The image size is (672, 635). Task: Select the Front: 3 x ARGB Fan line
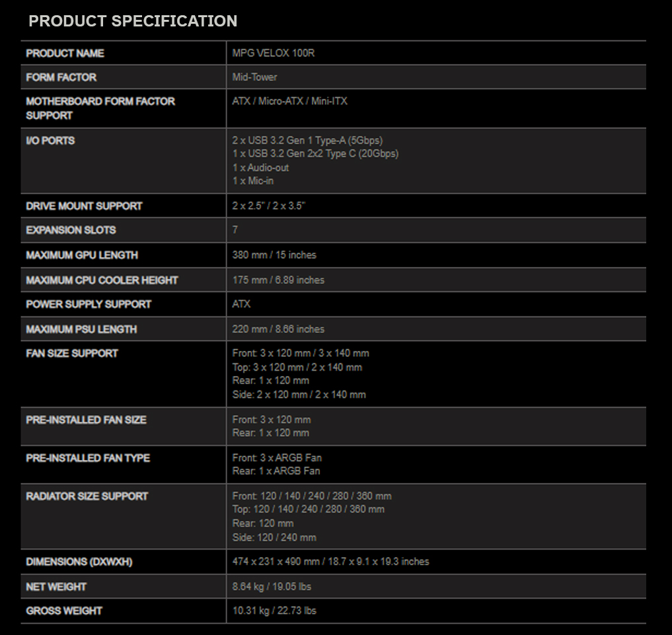pyautogui.click(x=277, y=458)
